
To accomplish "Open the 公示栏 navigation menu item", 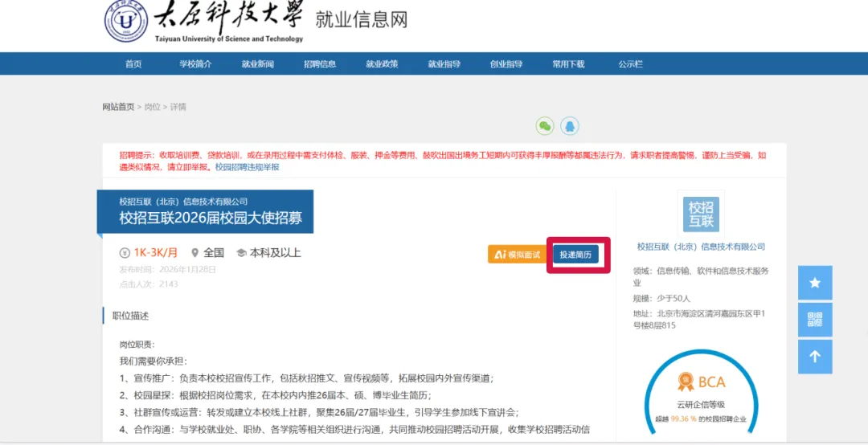I will point(631,63).
